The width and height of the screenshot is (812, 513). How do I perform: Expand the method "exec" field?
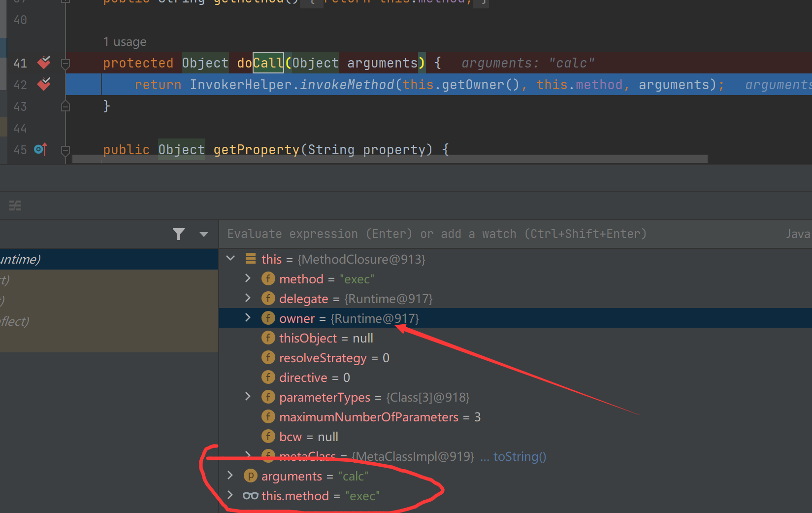(248, 278)
